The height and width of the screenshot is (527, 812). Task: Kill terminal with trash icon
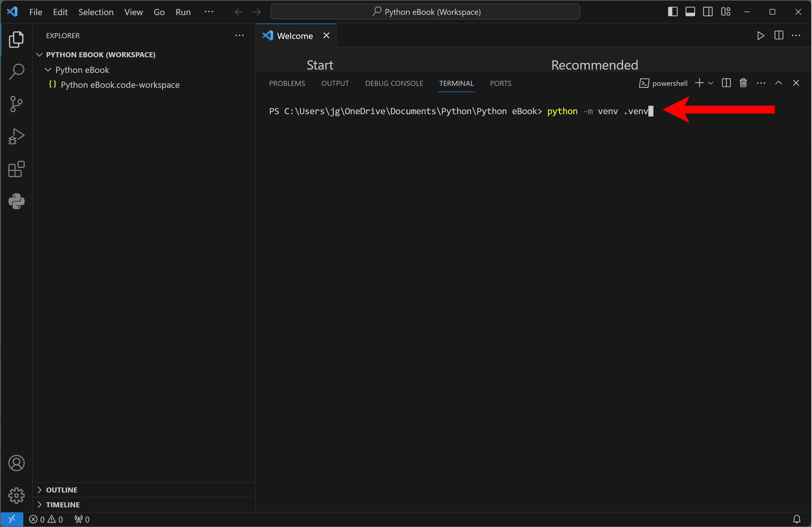[743, 83]
